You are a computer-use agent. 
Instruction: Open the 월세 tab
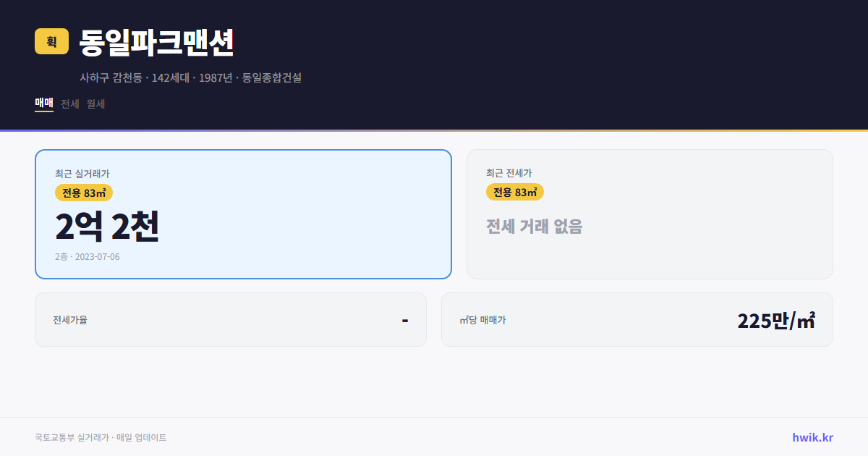tap(95, 104)
